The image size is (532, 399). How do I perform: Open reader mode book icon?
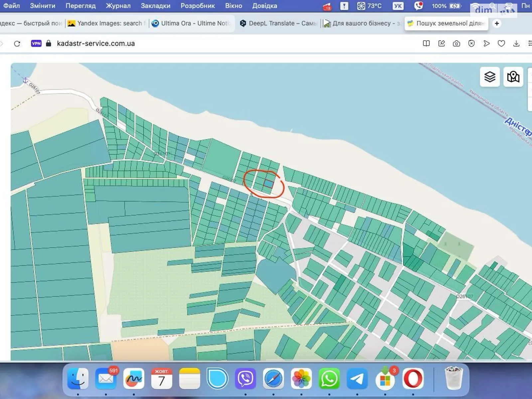pyautogui.click(x=426, y=44)
